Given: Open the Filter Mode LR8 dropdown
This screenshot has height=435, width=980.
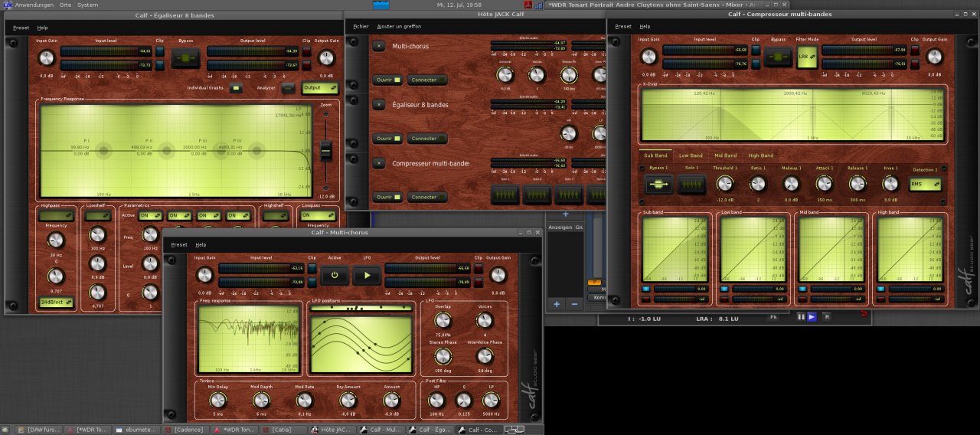Looking at the screenshot, I should pyautogui.click(x=807, y=57).
